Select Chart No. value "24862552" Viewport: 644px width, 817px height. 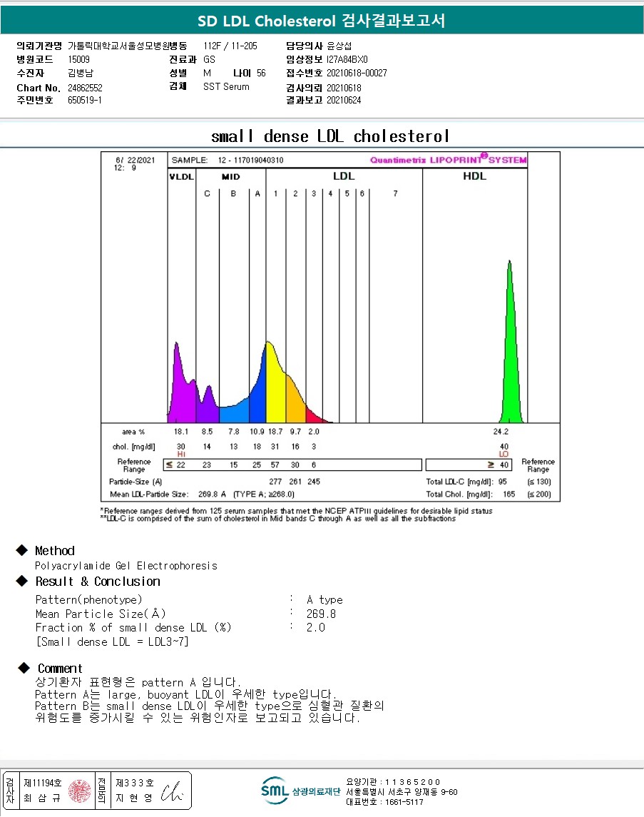coord(85,88)
